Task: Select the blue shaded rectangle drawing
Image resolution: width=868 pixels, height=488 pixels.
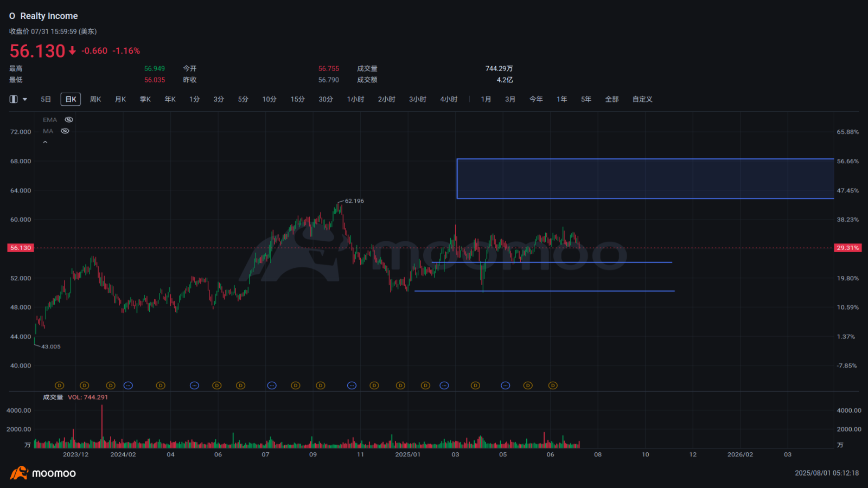Action: [645, 178]
